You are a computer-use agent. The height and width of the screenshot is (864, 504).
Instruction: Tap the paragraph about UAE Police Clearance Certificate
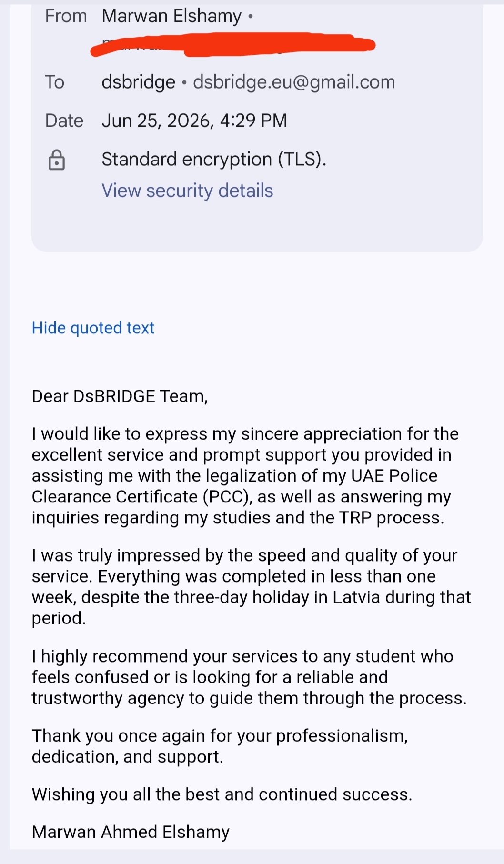[x=245, y=476]
